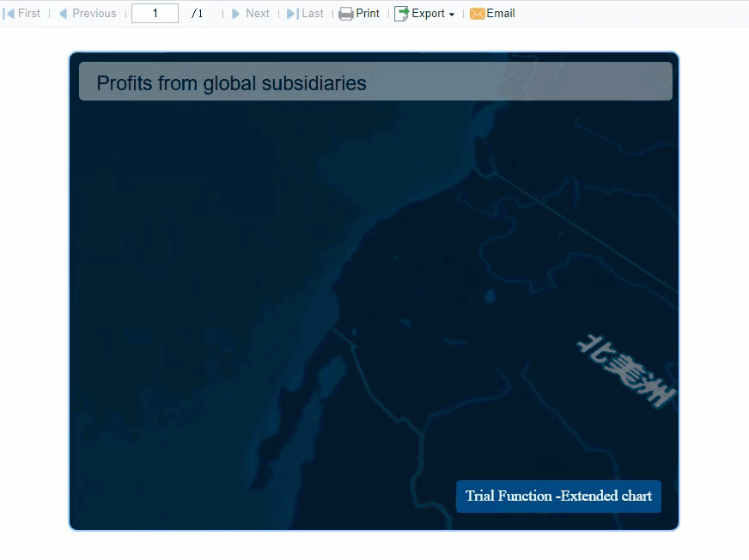
Task: Click the page number input field
Action: [155, 13]
